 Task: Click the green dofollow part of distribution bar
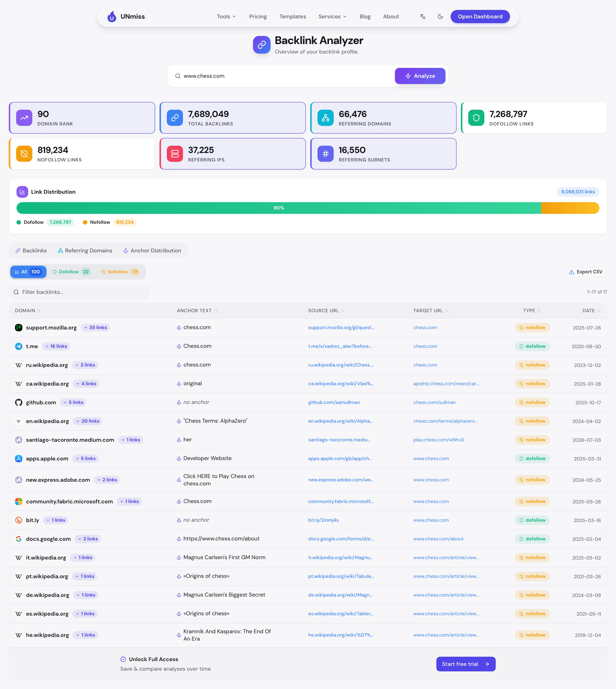pos(279,208)
